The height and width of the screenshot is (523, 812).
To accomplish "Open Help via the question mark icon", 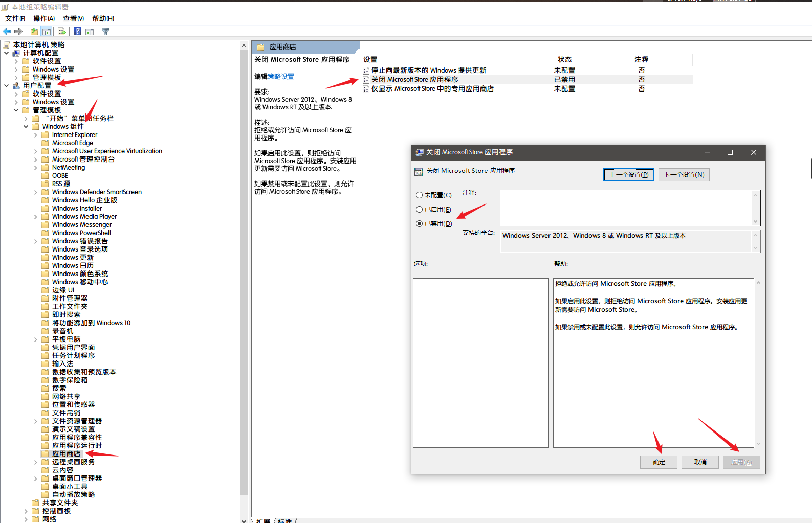I will pos(77,32).
